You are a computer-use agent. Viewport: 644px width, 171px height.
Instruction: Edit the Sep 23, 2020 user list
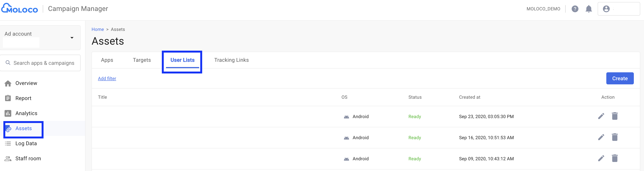(x=601, y=116)
